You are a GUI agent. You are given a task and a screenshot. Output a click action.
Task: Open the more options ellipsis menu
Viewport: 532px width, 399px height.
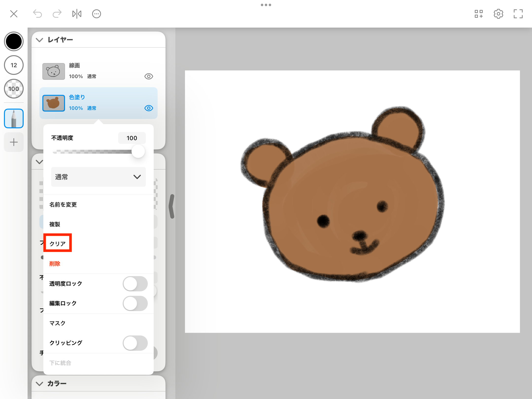(97, 14)
